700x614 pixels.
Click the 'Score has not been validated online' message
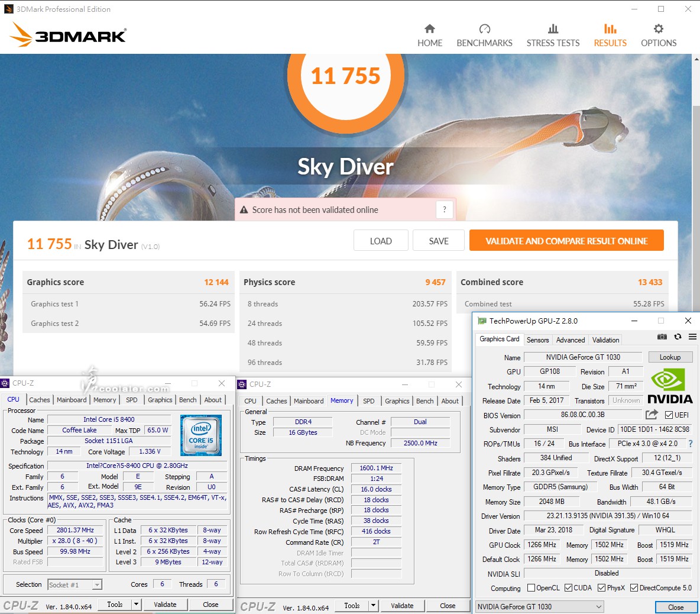315,210
